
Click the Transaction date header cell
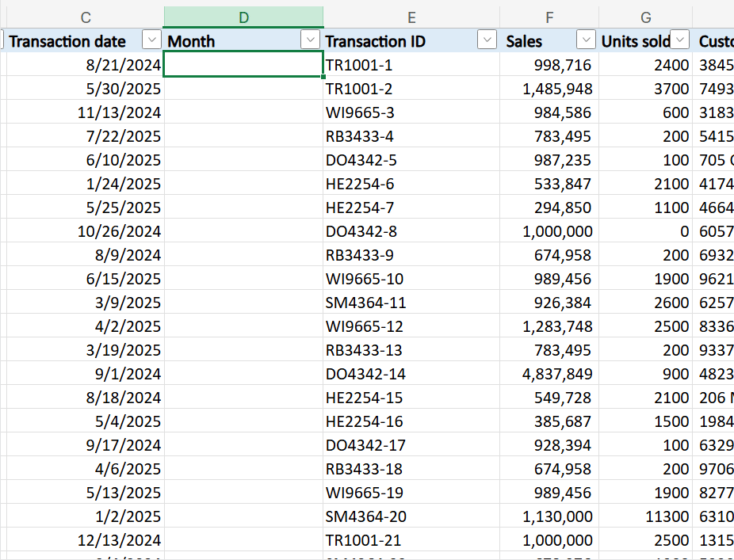click(68, 40)
